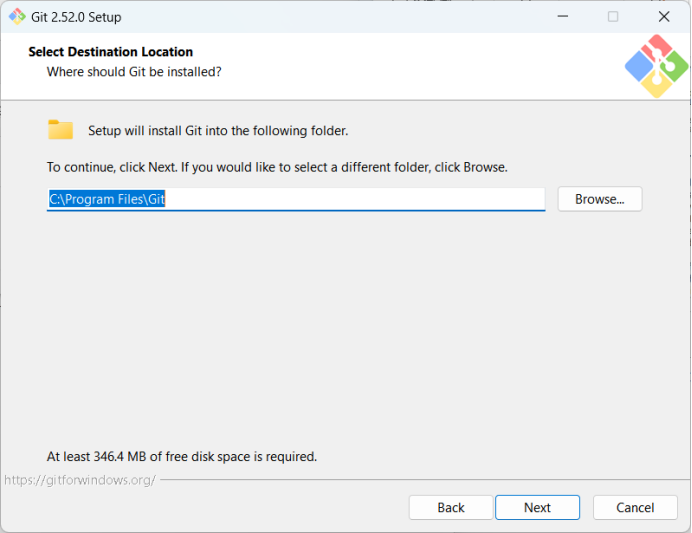Click the yellow folder icon

tap(60, 130)
